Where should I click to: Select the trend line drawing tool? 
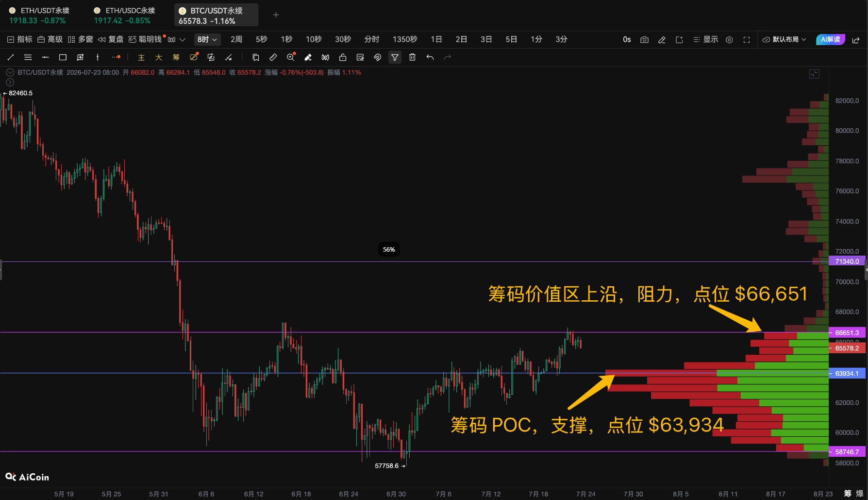(11, 57)
